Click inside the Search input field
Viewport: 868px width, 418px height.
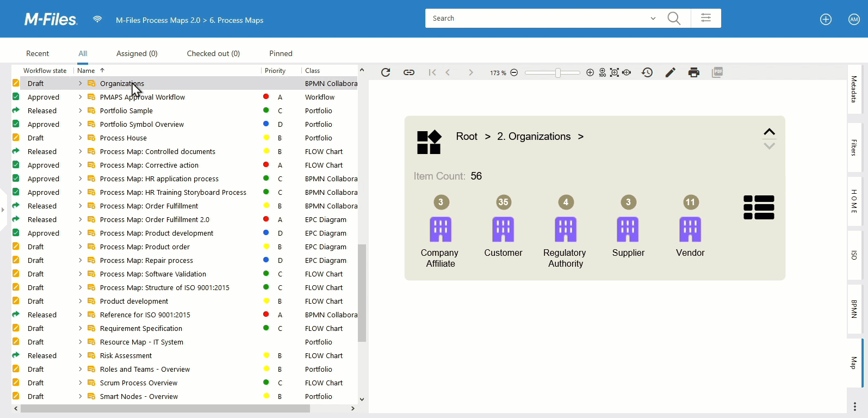point(536,19)
